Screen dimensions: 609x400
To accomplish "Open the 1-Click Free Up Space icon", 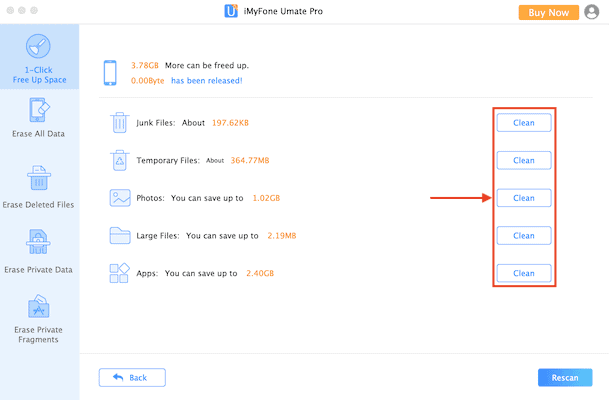I will pyautogui.click(x=38, y=46).
